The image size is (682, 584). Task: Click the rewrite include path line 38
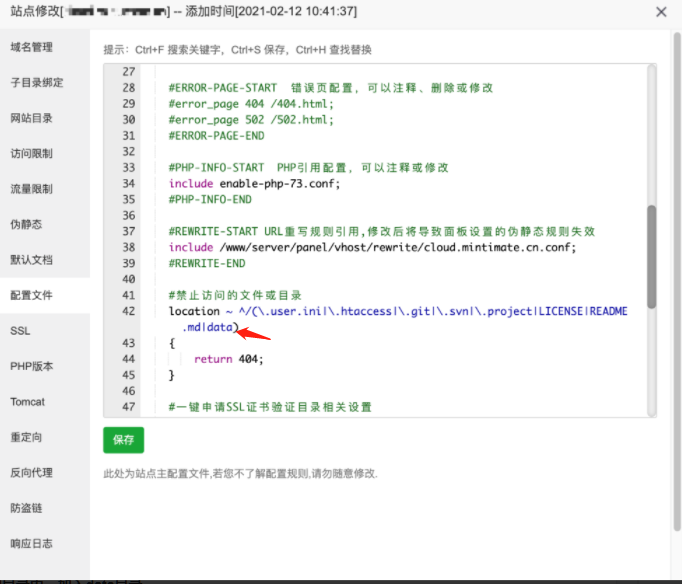click(372, 247)
